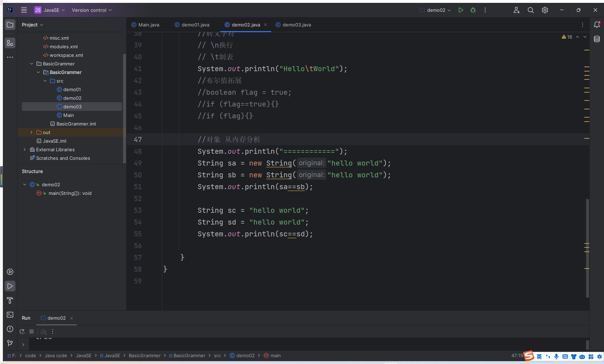
Task: Collapse demo02 class in Structure panel
Action: click(x=25, y=185)
